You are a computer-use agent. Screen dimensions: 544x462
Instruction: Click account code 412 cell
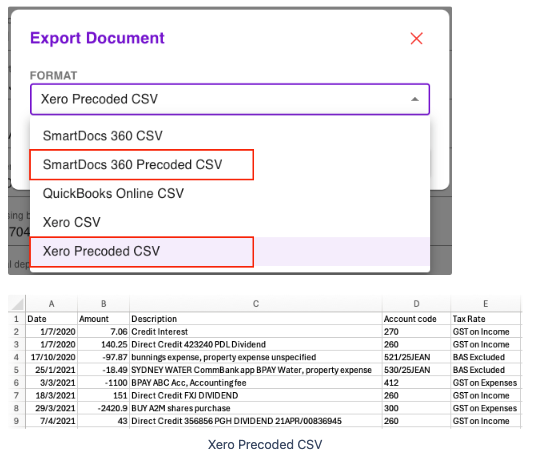tap(416, 383)
